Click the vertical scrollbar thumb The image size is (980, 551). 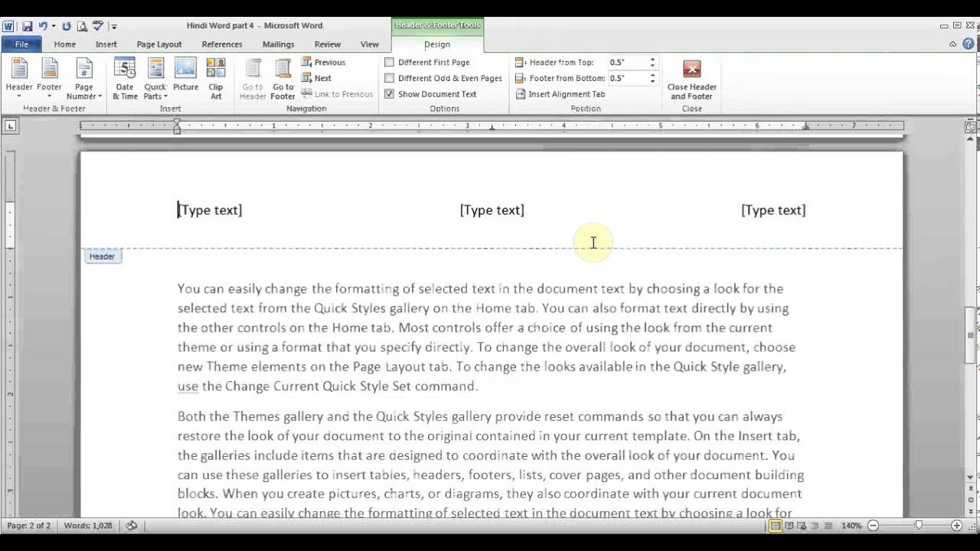coord(970,334)
